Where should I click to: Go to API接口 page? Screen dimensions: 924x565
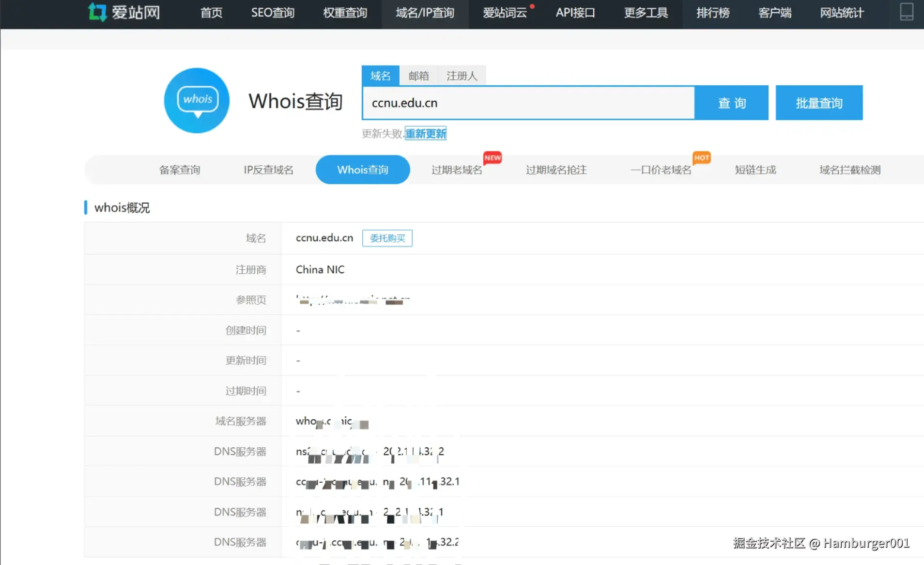pos(575,13)
